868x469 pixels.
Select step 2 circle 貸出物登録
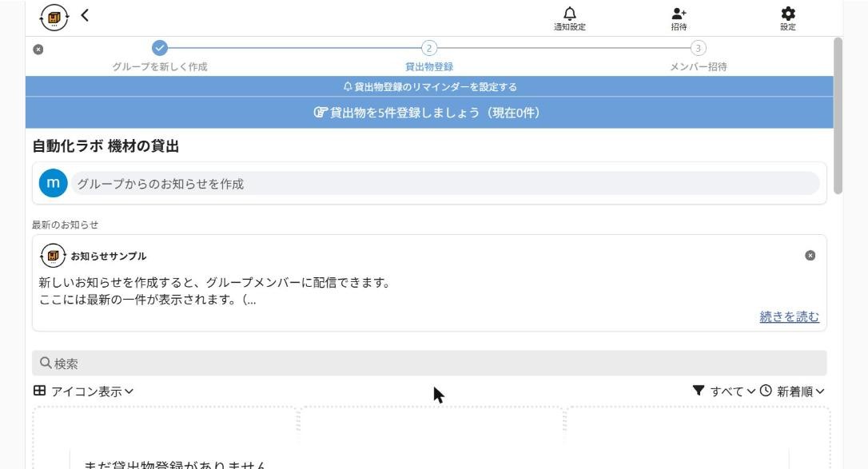pos(429,48)
